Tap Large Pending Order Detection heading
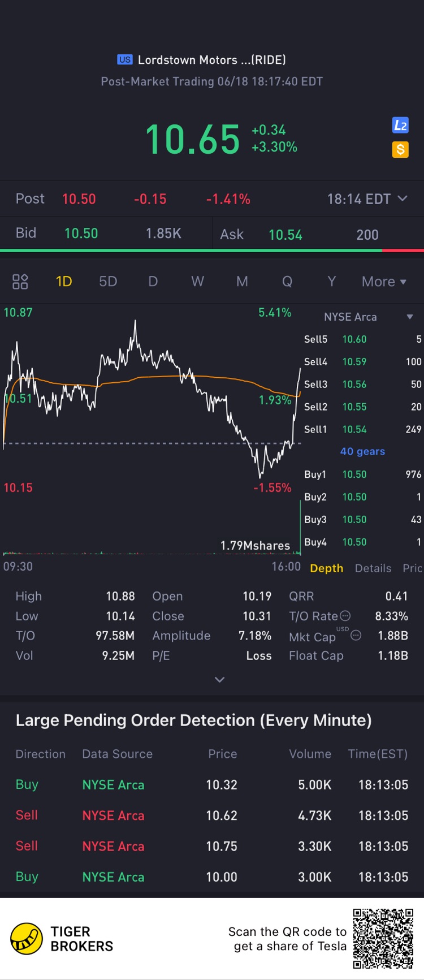 (193, 720)
